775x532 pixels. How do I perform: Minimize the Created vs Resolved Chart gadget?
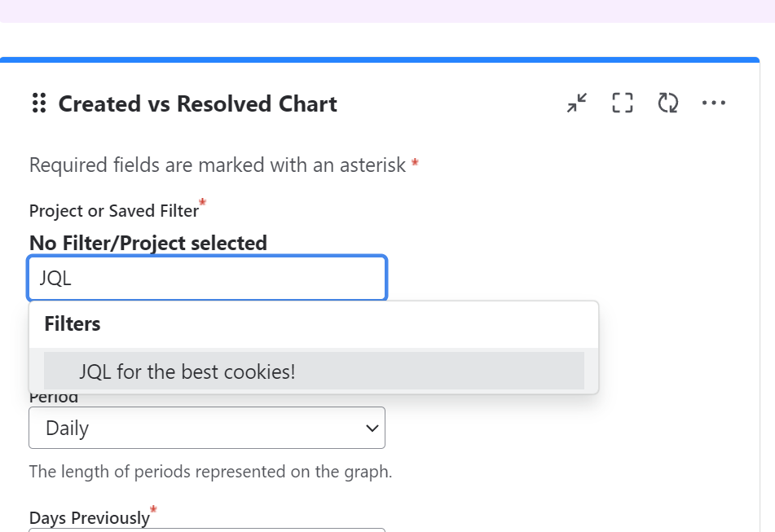click(x=577, y=103)
